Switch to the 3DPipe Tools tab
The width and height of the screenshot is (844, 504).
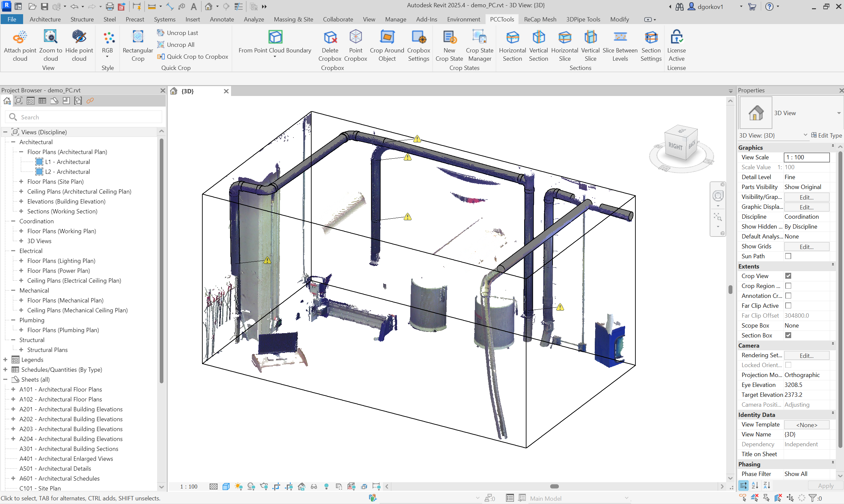[x=583, y=19]
